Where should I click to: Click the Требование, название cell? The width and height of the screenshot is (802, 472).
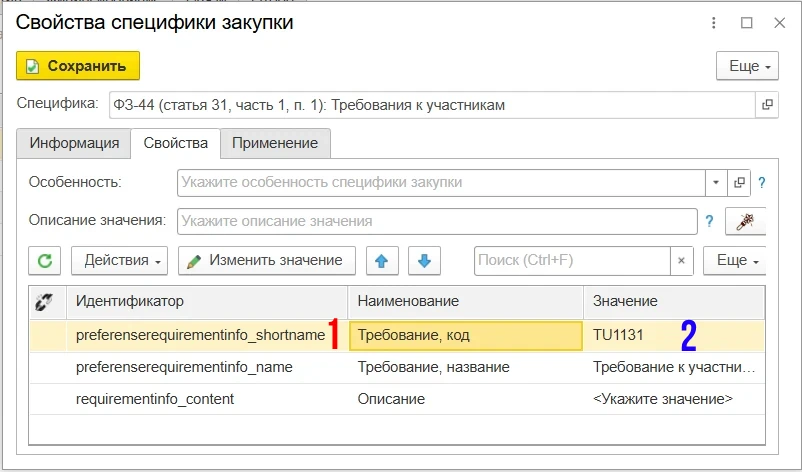tap(465, 367)
